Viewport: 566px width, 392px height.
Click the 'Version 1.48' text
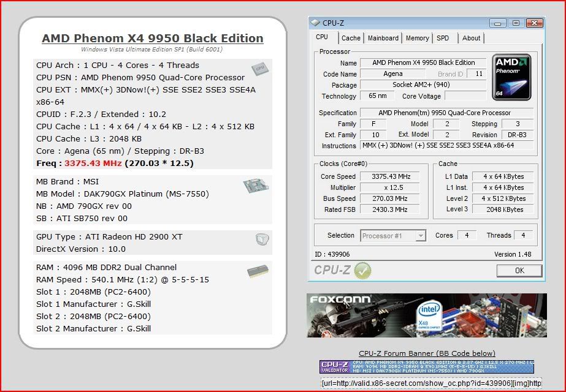[513, 254]
